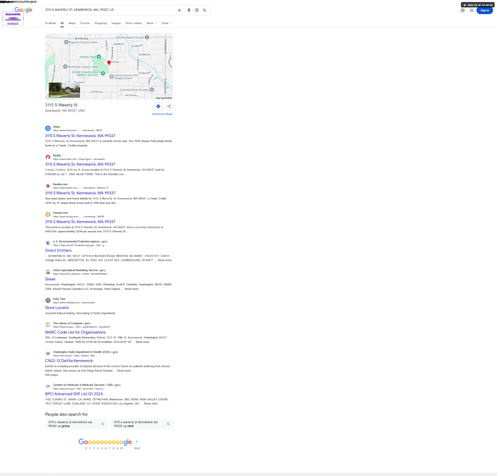Open Homes.com 3115 S Waverly St link
500x476 pixels.
point(80,222)
